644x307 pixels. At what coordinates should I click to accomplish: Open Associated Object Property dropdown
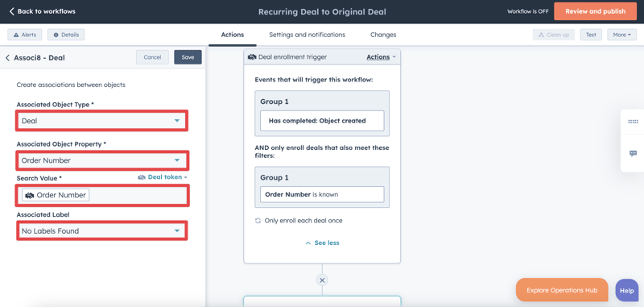102,160
